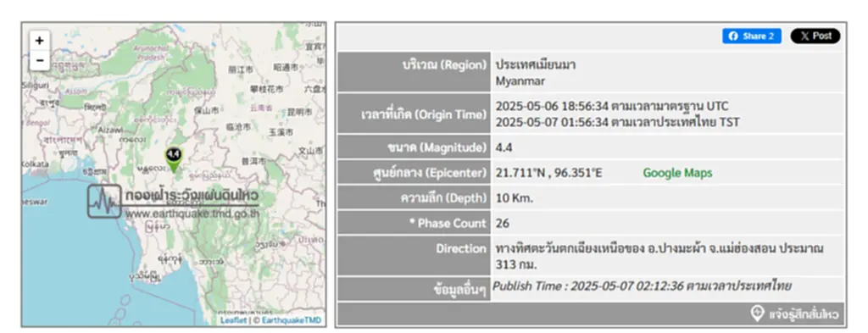868x333 pixels.
Task: Share the report on Facebook
Action: pyautogui.click(x=752, y=36)
